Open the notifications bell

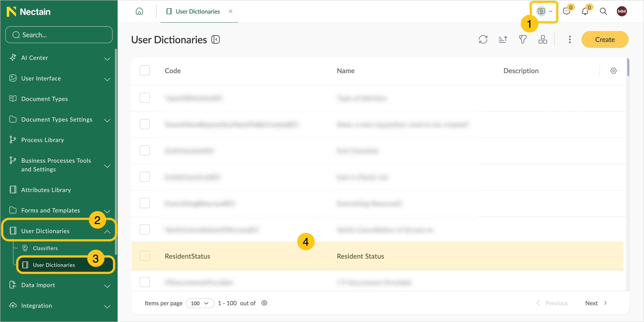585,11
